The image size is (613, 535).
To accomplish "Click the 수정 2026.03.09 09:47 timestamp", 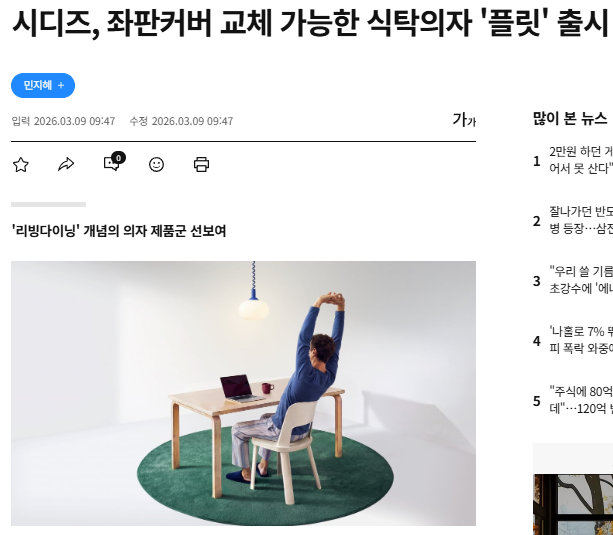I will 181,121.
